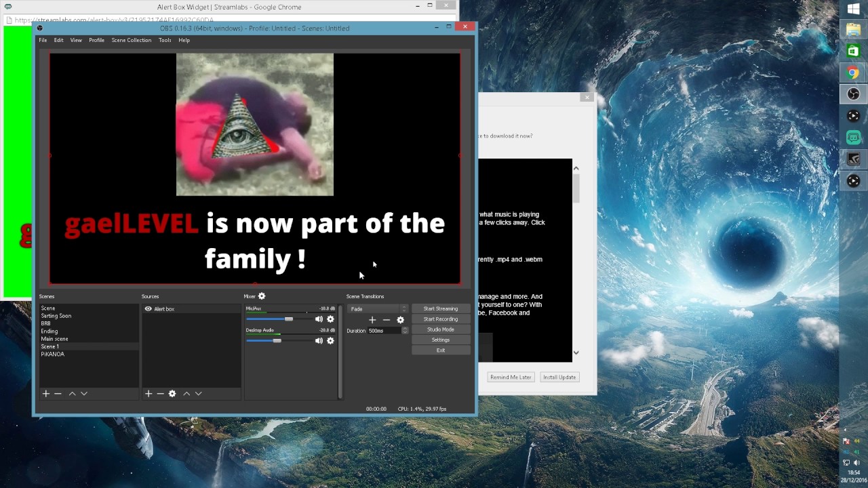
Task: Switch to Google Chrome in the taskbar
Action: (854, 73)
